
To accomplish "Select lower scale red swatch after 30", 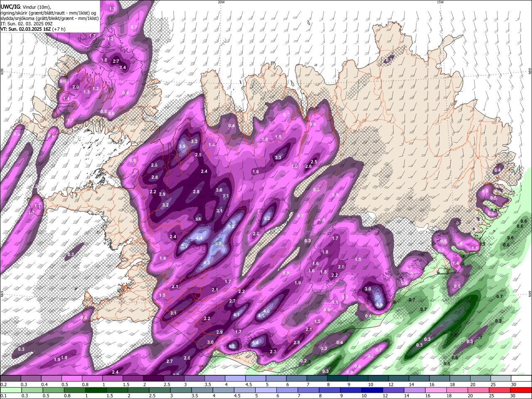I will coord(522,390).
